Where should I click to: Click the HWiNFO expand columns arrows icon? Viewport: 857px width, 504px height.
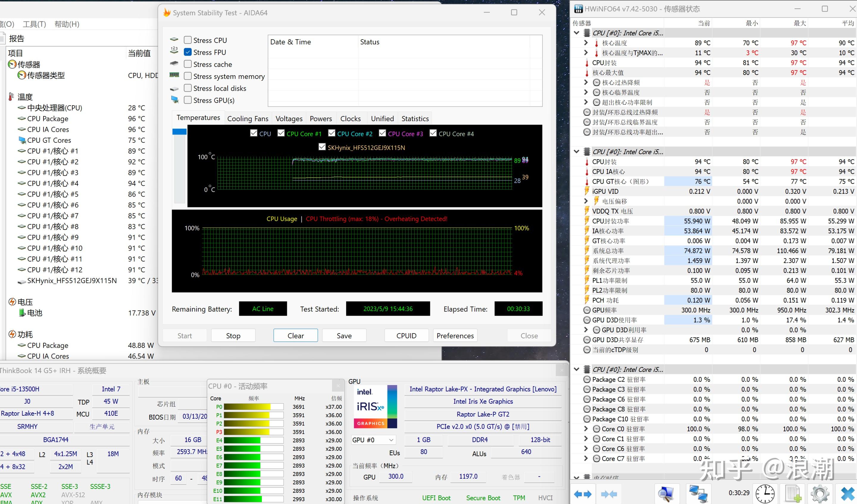click(583, 494)
